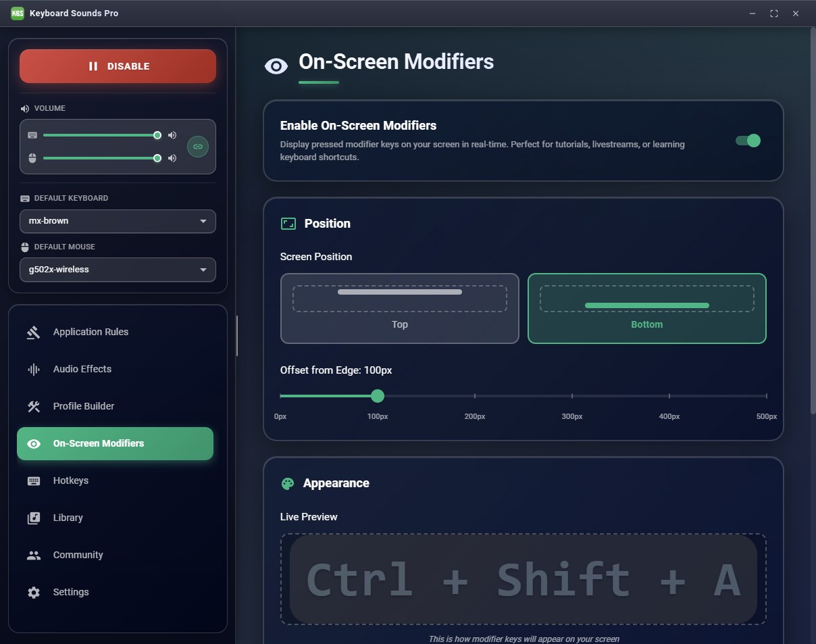Click the eye icon in On-Screen Modifiers sidebar item
Viewport: 816px width, 644px height.
point(34,443)
